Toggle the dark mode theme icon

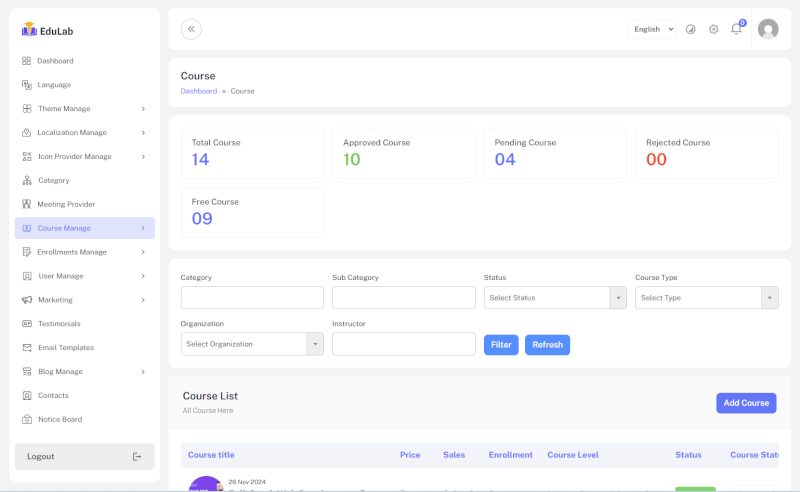point(690,29)
